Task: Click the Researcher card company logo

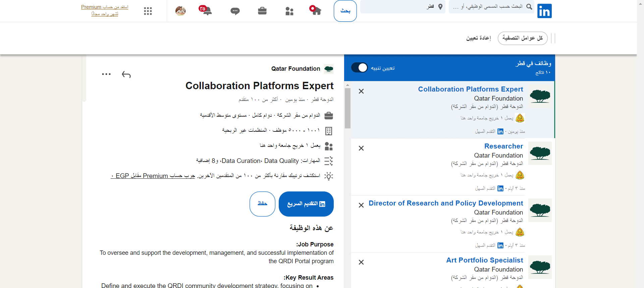Action: (540, 153)
